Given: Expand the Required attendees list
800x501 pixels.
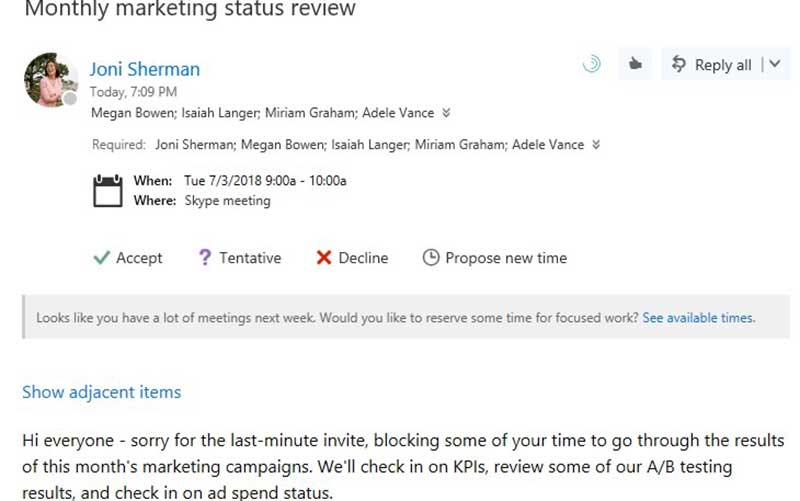Looking at the screenshot, I should (x=596, y=145).
